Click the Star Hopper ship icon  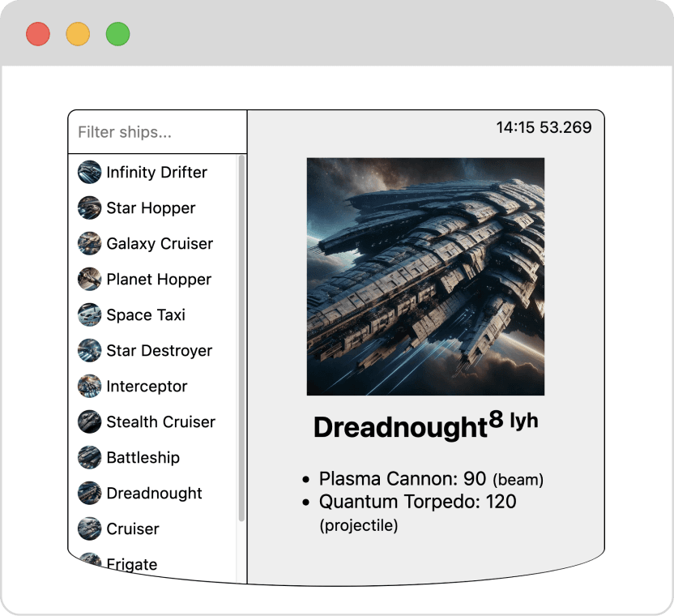(89, 207)
